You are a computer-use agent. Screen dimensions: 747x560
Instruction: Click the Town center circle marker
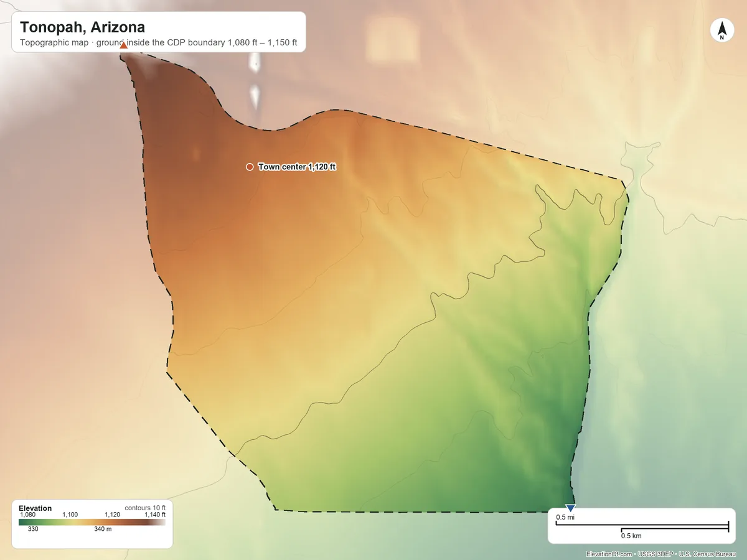click(x=250, y=167)
